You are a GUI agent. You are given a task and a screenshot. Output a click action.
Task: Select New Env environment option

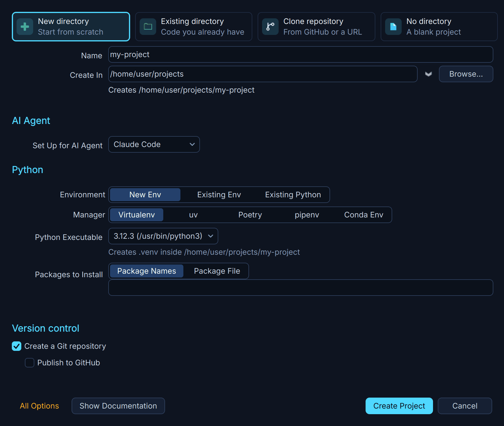pyautogui.click(x=145, y=195)
